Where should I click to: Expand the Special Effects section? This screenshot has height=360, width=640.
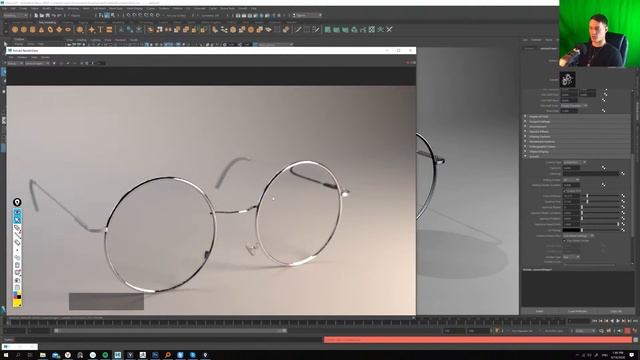click(577, 131)
